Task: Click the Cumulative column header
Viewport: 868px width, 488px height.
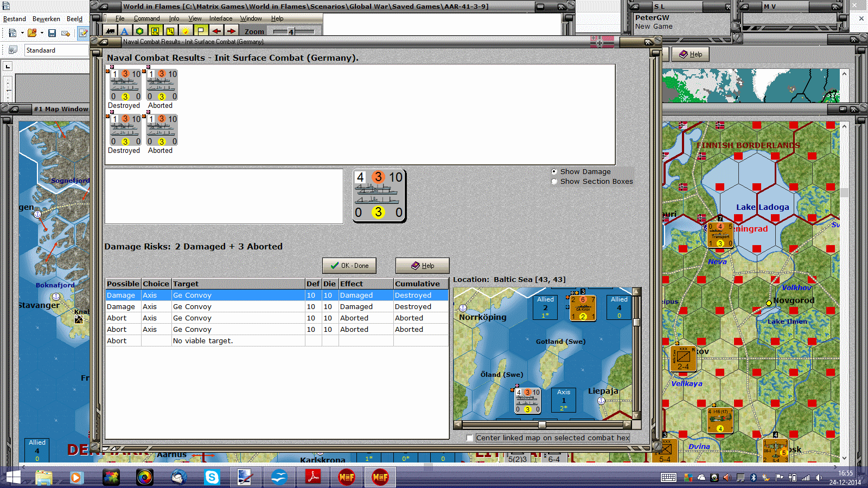Action: pyautogui.click(x=421, y=284)
